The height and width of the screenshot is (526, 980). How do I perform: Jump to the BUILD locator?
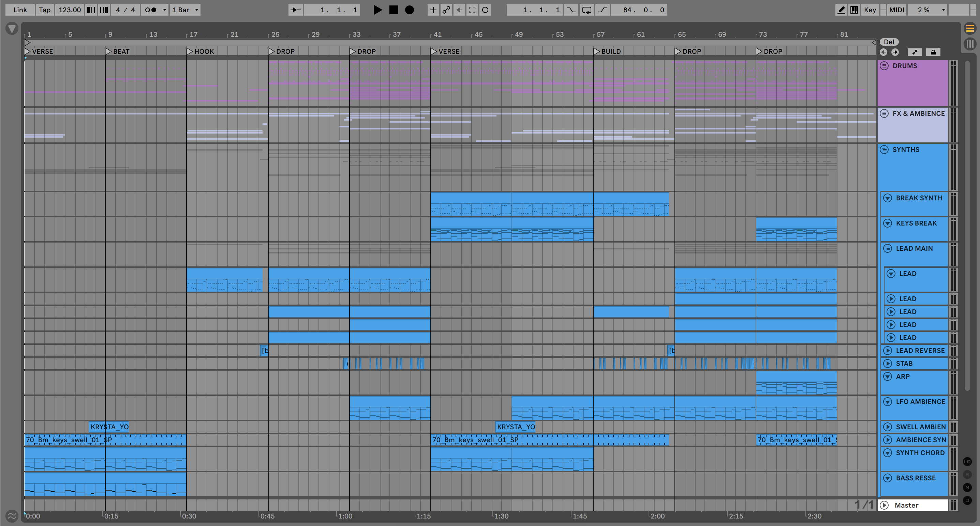pyautogui.click(x=607, y=51)
